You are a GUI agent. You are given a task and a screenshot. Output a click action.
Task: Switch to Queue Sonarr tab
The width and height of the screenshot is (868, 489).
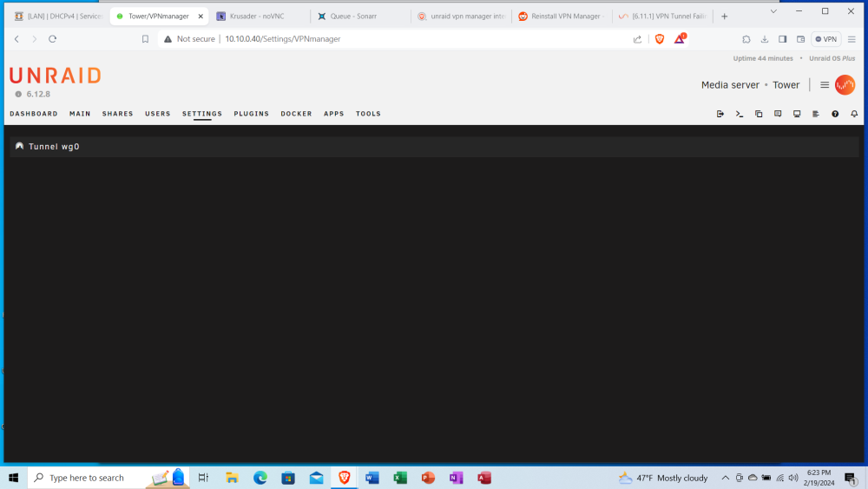[x=360, y=16]
